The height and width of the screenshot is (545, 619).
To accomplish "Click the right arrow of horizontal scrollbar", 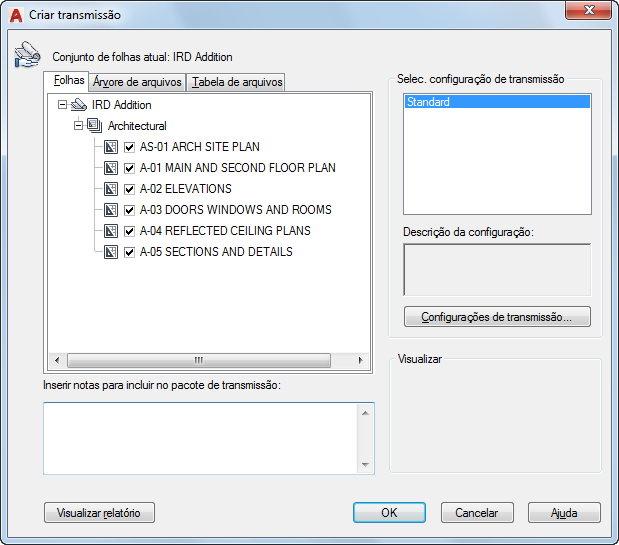I will point(360,360).
